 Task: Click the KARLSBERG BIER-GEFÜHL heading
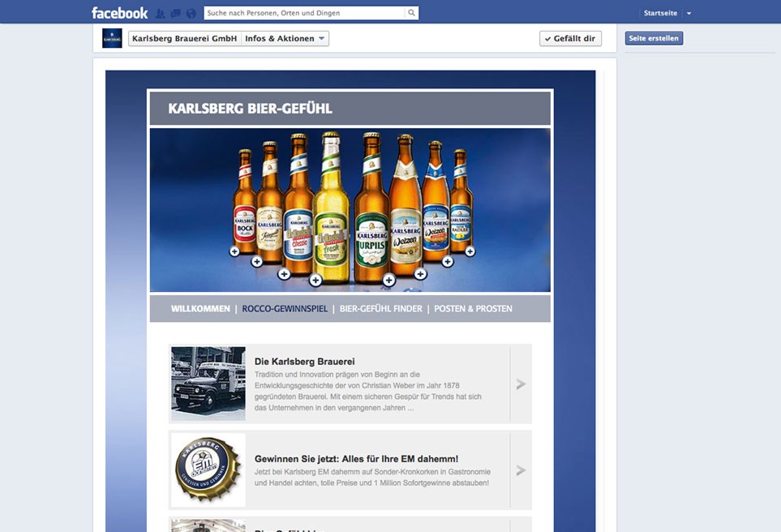[250, 109]
